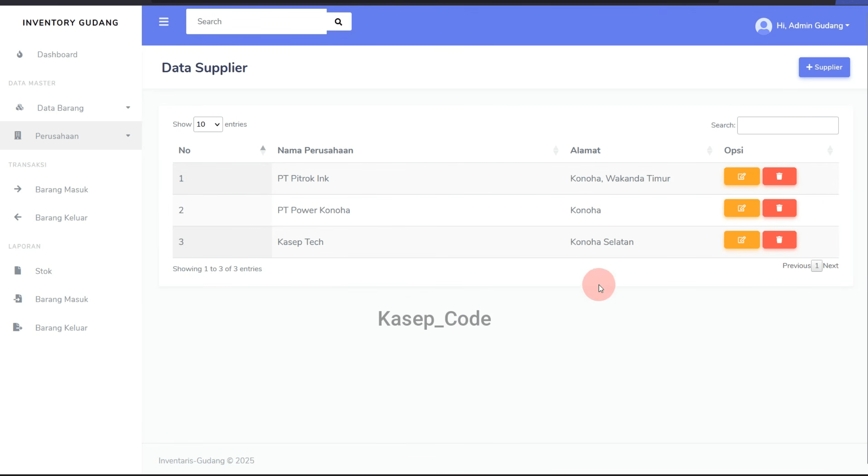
Task: Open Barang Keluar under Transaksi
Action: click(61, 218)
